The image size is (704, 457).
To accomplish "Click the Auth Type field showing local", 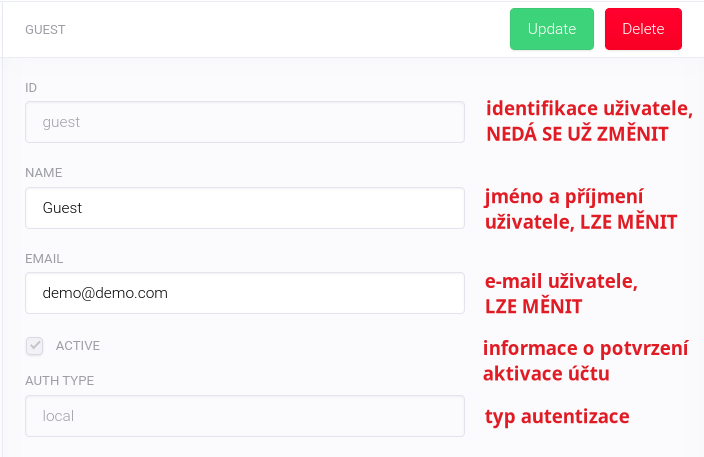I will point(244,415).
